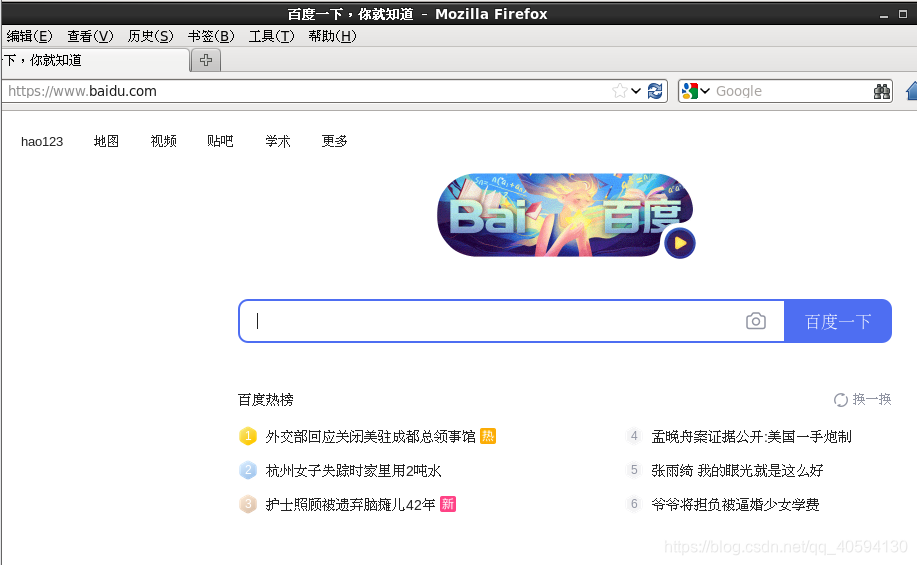Open the 更多 link

(335, 142)
